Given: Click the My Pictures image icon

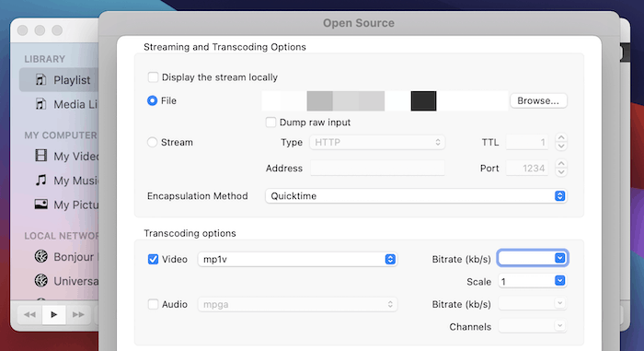Looking at the screenshot, I should tap(40, 205).
